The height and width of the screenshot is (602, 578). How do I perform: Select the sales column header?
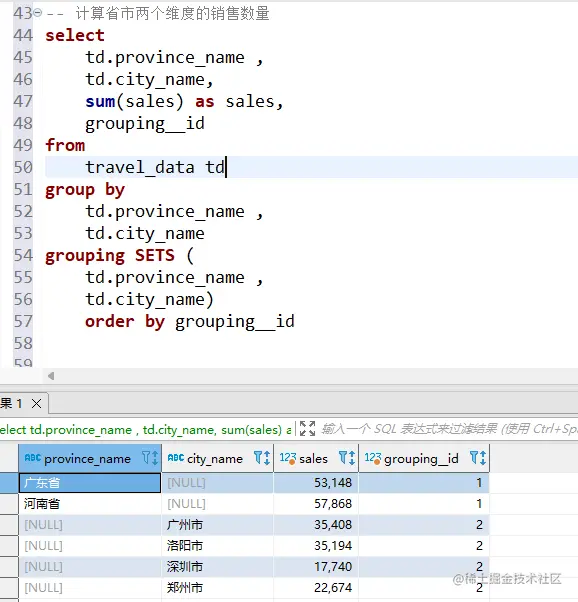(x=316, y=458)
